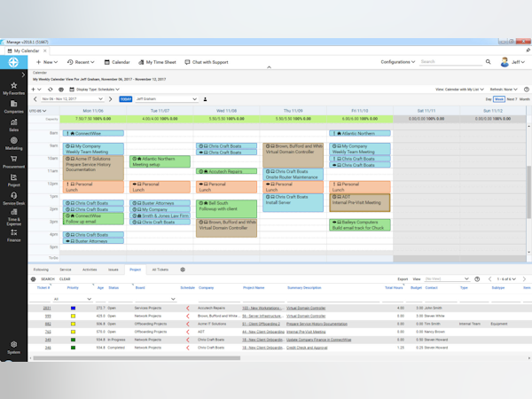Switch to the Issues tab
Screen dimensions: 532x399
(113, 270)
